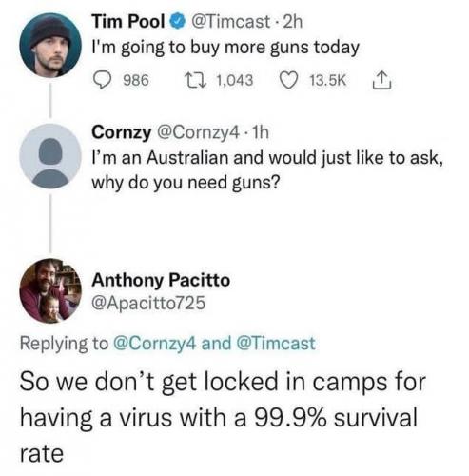This screenshot has height=476, width=469.
Task: Open the reply icon on Tim Pool's tweet
Action: tap(102, 80)
